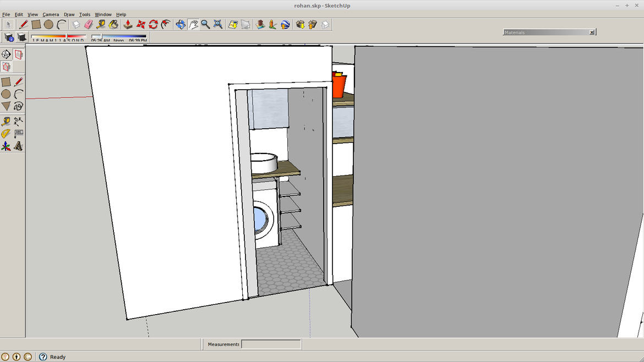Pick the Paint Bucket tool
The image size is (644, 362).
click(x=113, y=24)
